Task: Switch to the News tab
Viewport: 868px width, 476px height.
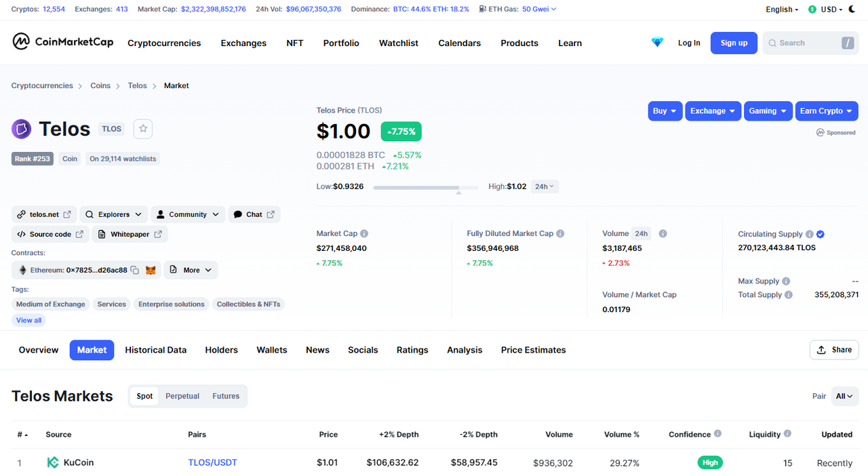Action: tap(317, 350)
